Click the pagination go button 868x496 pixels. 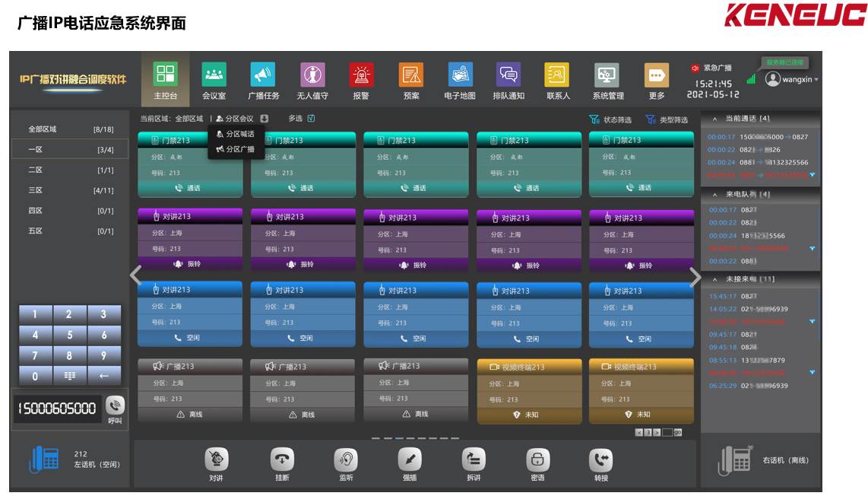coord(677,432)
